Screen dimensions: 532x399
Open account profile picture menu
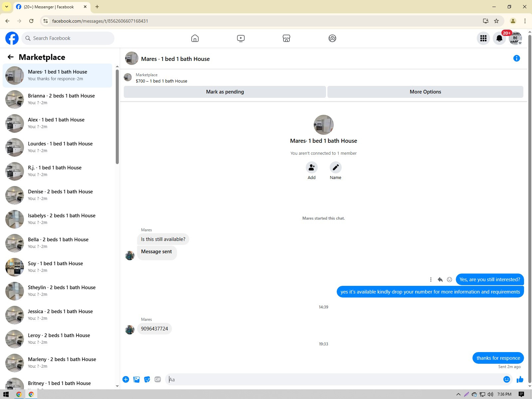[x=515, y=38]
